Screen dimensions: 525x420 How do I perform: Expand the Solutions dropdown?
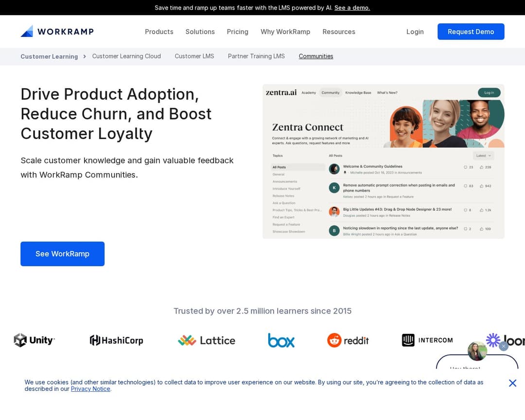click(x=200, y=32)
